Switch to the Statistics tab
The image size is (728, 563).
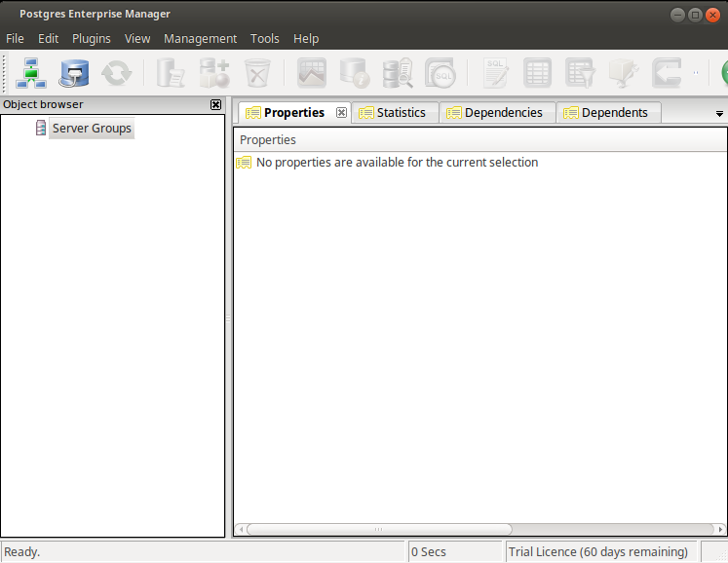coord(395,113)
